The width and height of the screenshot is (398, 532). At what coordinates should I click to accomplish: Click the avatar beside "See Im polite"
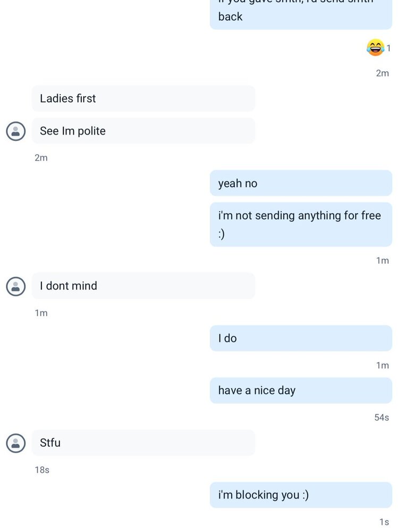16,131
